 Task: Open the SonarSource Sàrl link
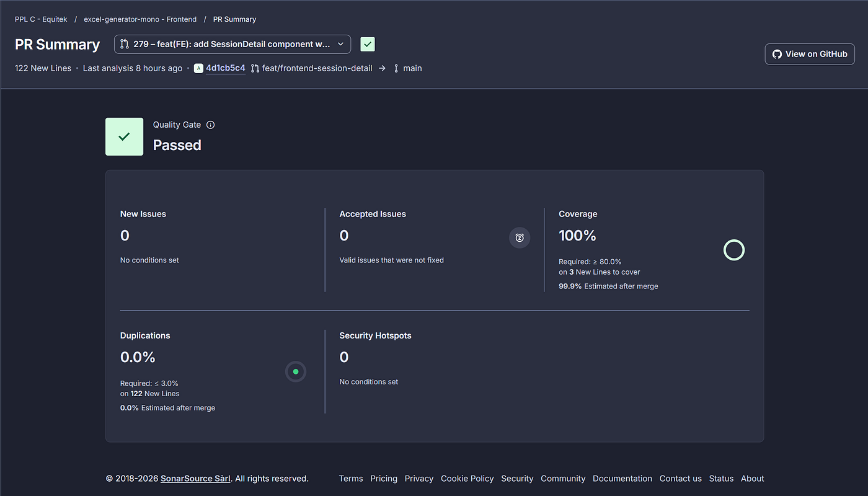(x=196, y=479)
